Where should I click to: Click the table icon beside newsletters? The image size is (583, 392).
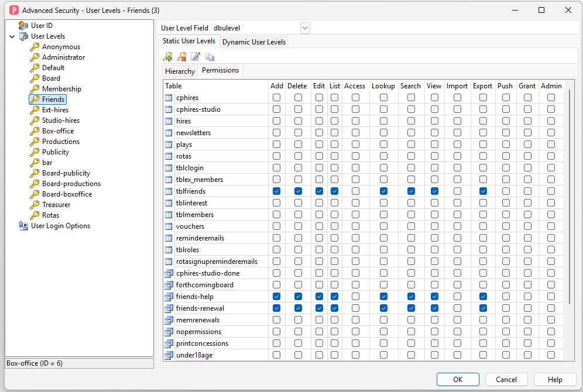click(x=169, y=133)
